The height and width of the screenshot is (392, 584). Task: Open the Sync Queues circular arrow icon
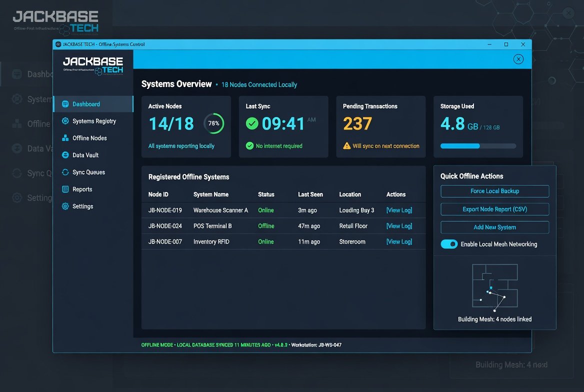pyautogui.click(x=65, y=172)
